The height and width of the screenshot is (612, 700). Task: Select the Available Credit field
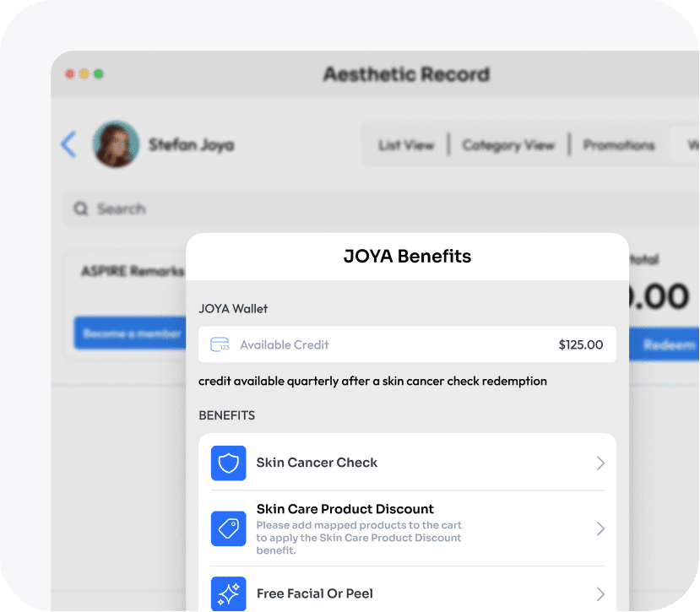click(x=407, y=344)
